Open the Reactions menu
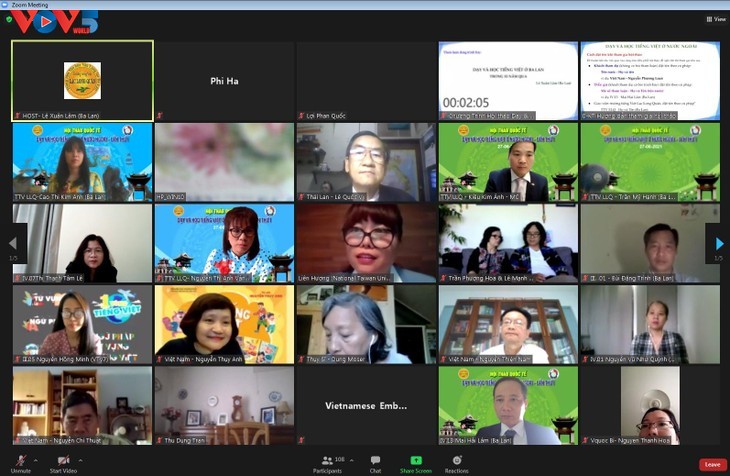Image resolution: width=730 pixels, height=476 pixels. 457,461
